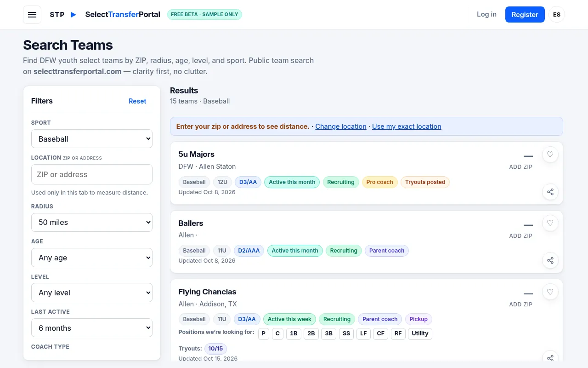Click Use my exact location link
This screenshot has width=588, height=368.
coord(407,126)
